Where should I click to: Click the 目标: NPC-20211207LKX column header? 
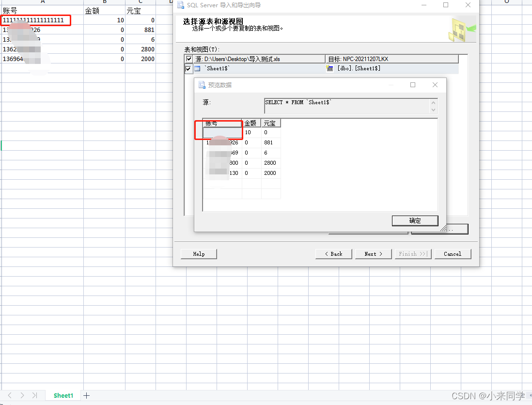(392, 59)
